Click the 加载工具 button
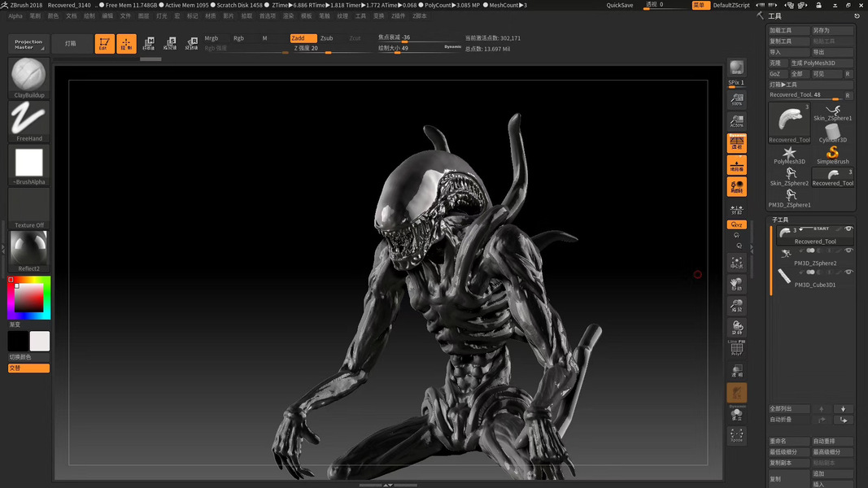This screenshot has height=488, width=868. pos(789,30)
